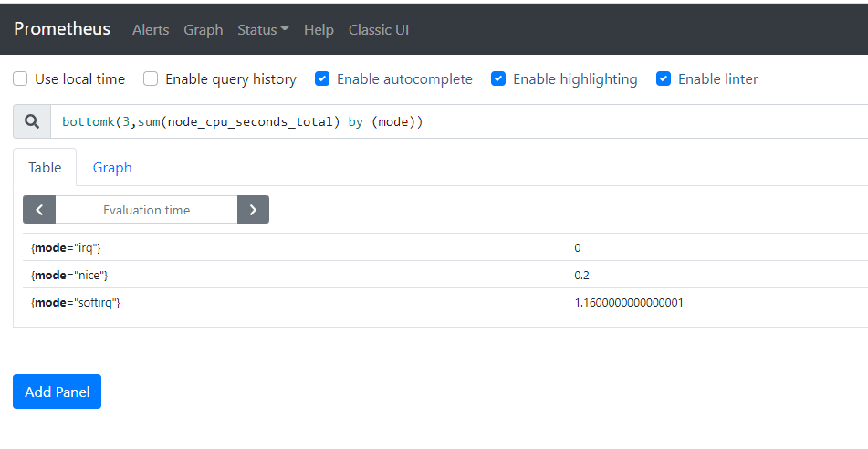
Task: Open the Alerts page in navbar
Action: tap(151, 30)
